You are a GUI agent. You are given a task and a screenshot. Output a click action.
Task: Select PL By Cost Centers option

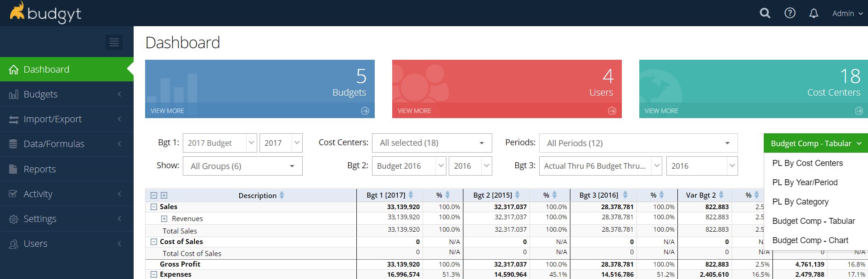point(807,163)
